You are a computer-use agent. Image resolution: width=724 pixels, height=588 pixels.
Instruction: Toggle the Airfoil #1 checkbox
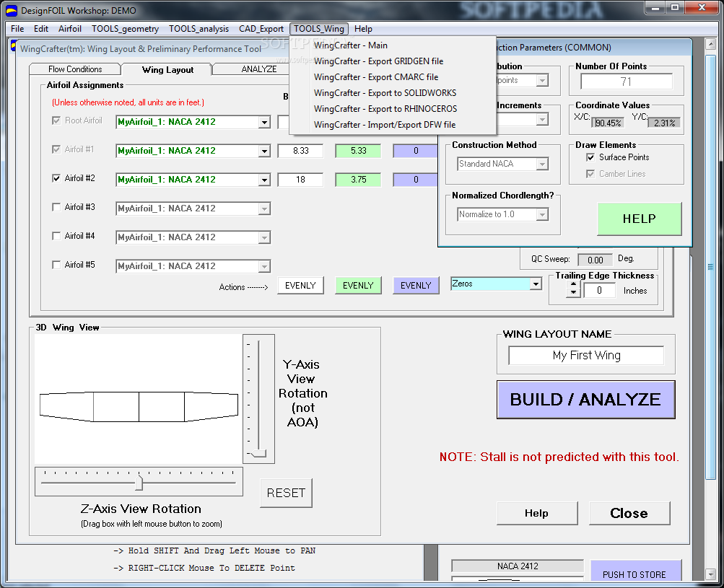[x=56, y=149]
